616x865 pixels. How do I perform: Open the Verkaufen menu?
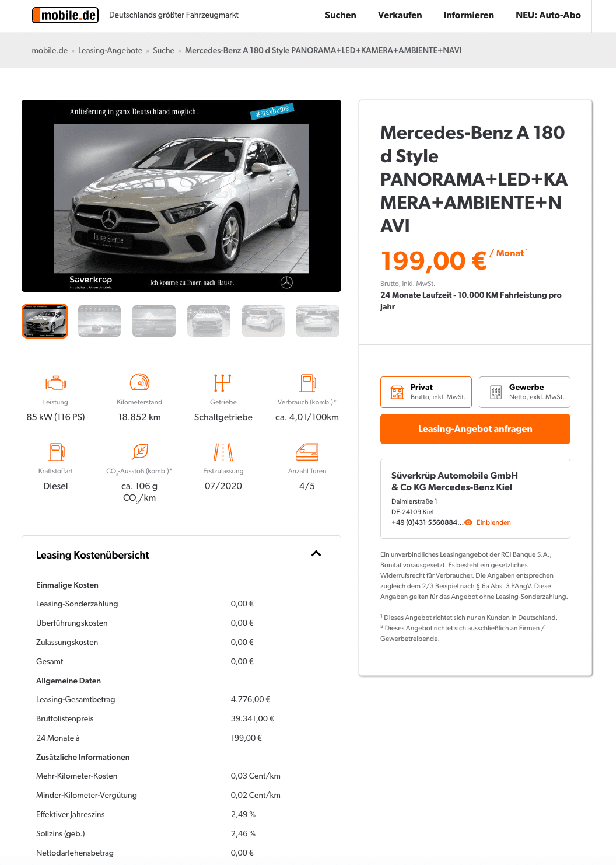point(400,15)
